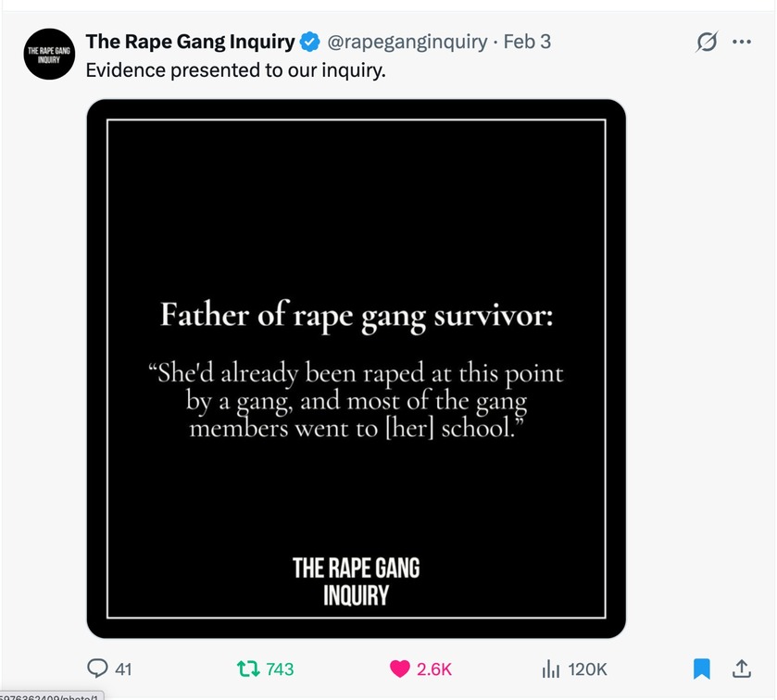
Task: Expand the three-dot more options menu
Action: [742, 43]
